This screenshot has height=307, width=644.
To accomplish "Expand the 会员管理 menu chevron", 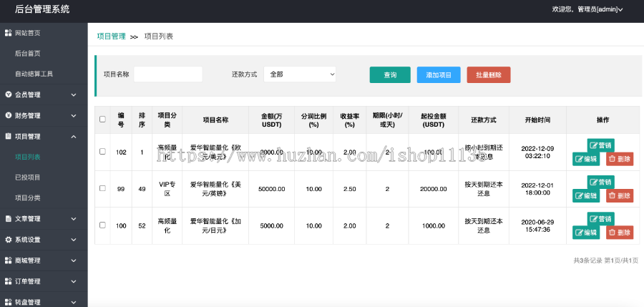I will [74, 95].
